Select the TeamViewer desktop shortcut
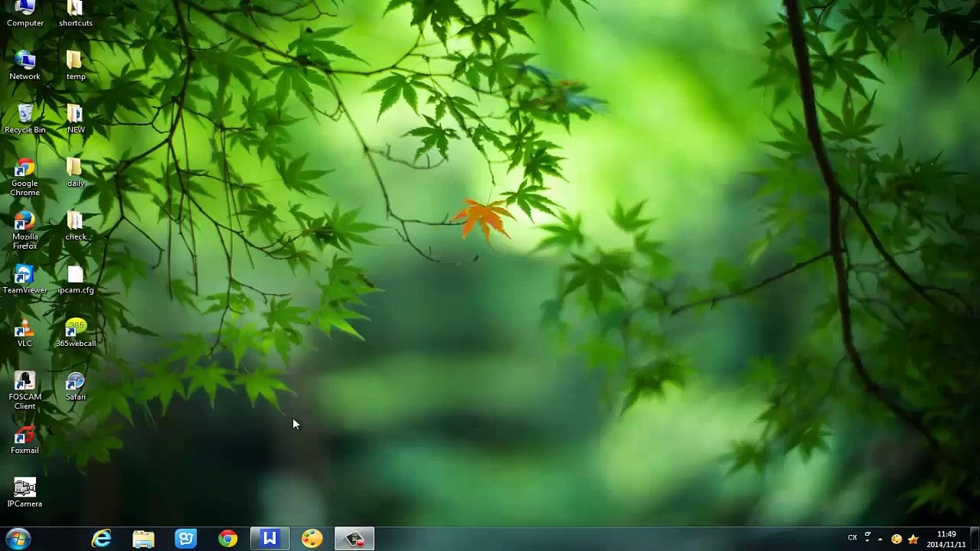This screenshot has width=980, height=551. tap(25, 280)
